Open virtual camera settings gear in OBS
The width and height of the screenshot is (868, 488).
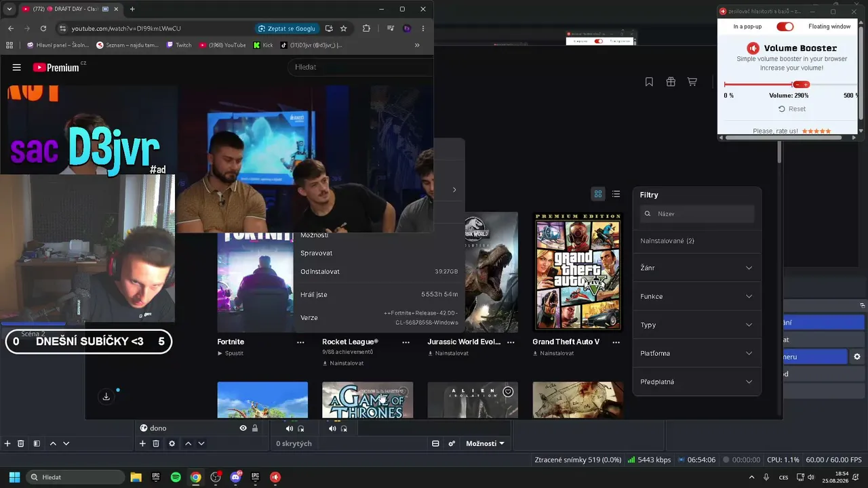(857, 357)
